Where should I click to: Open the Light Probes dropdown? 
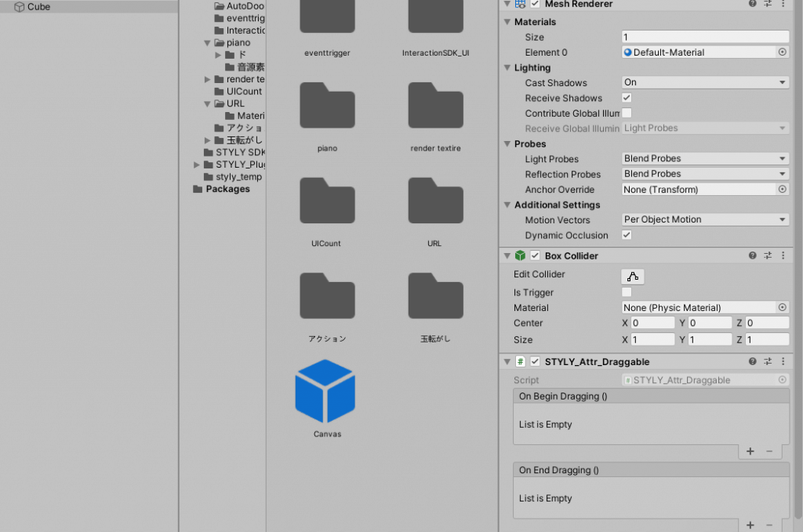click(703, 158)
